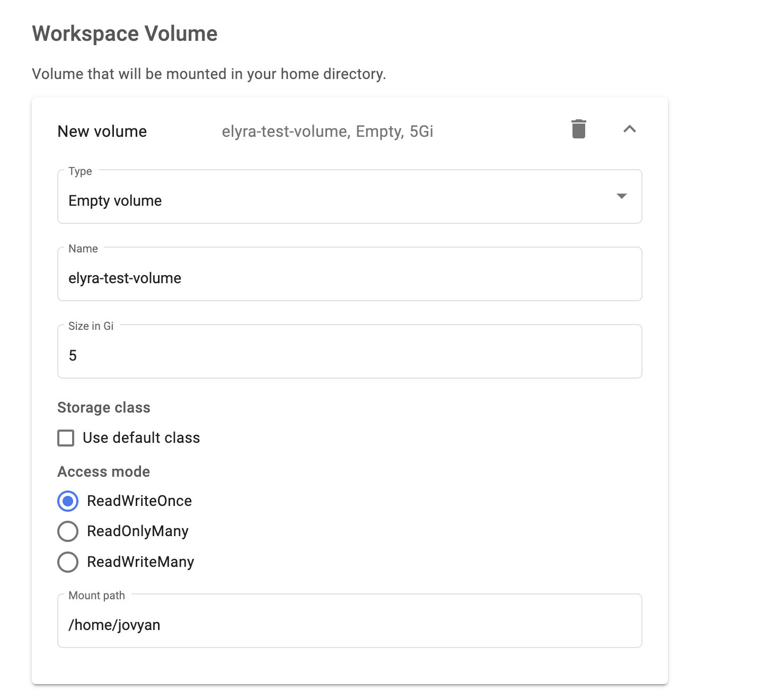Viewport: 758px width, 700px height.
Task: Collapse the New volume configuration panel
Action: tap(630, 129)
